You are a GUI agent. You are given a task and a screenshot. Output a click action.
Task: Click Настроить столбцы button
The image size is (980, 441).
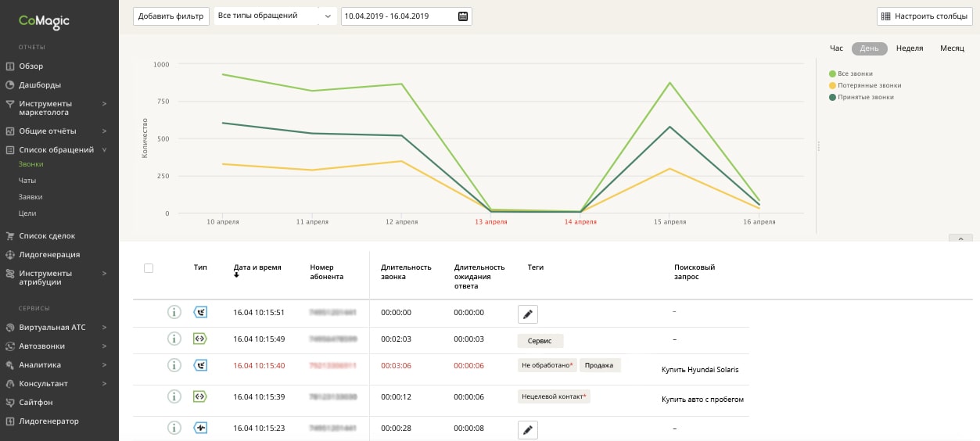[924, 16]
